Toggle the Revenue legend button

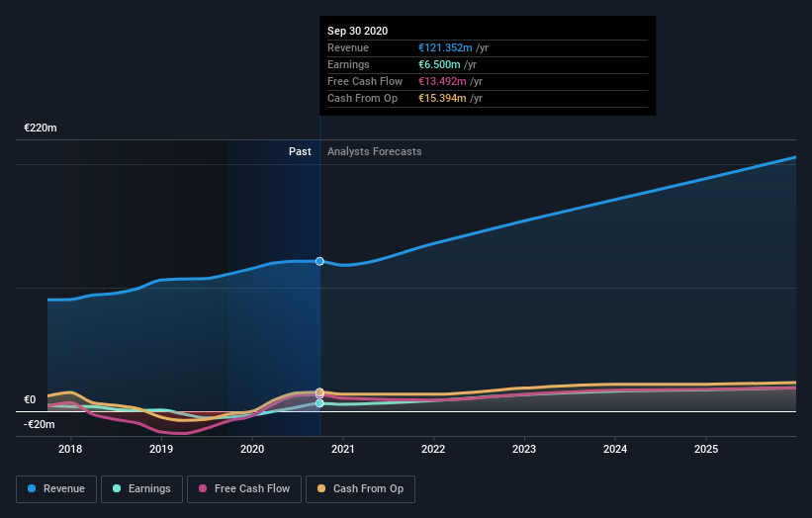pyautogui.click(x=56, y=489)
